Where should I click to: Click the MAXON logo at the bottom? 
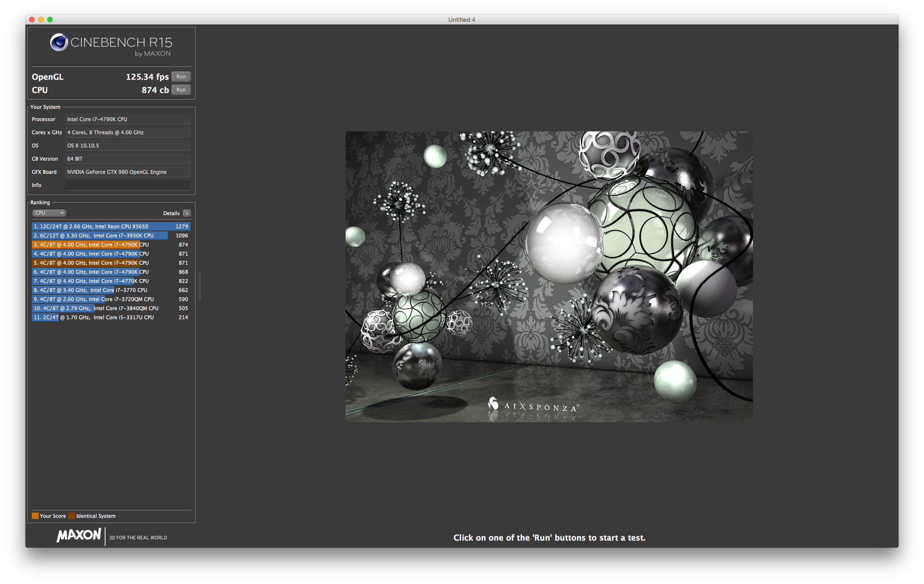pos(79,535)
